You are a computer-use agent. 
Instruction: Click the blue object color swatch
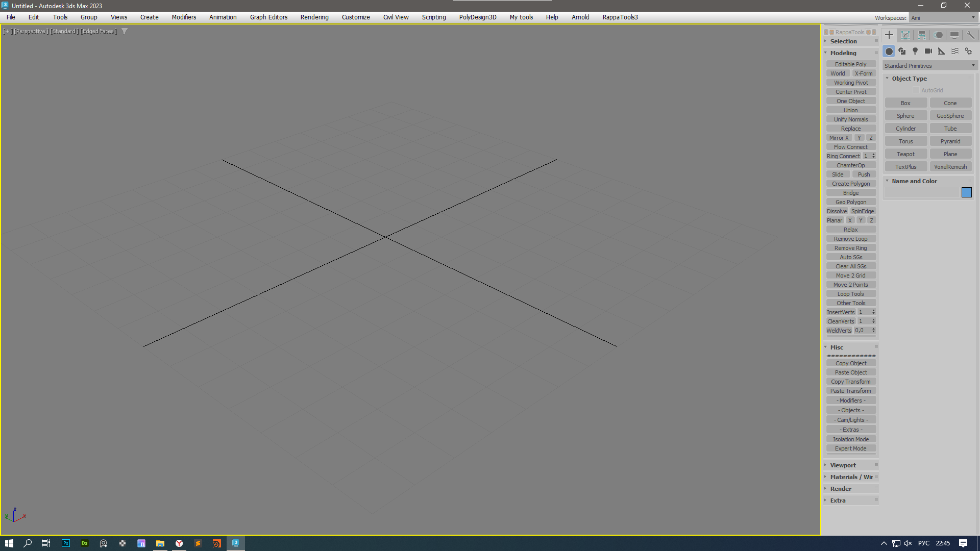(x=966, y=192)
